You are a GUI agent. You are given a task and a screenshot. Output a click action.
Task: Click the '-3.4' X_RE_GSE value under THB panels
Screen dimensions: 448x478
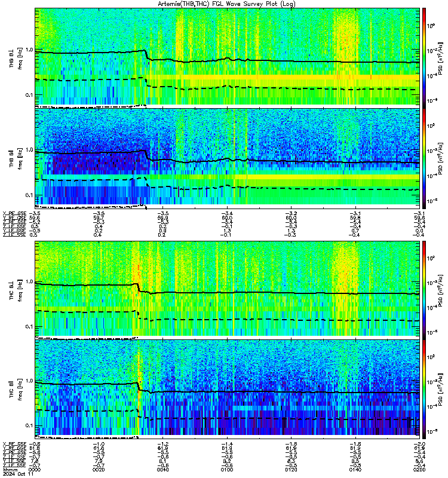pyautogui.click(x=227, y=213)
